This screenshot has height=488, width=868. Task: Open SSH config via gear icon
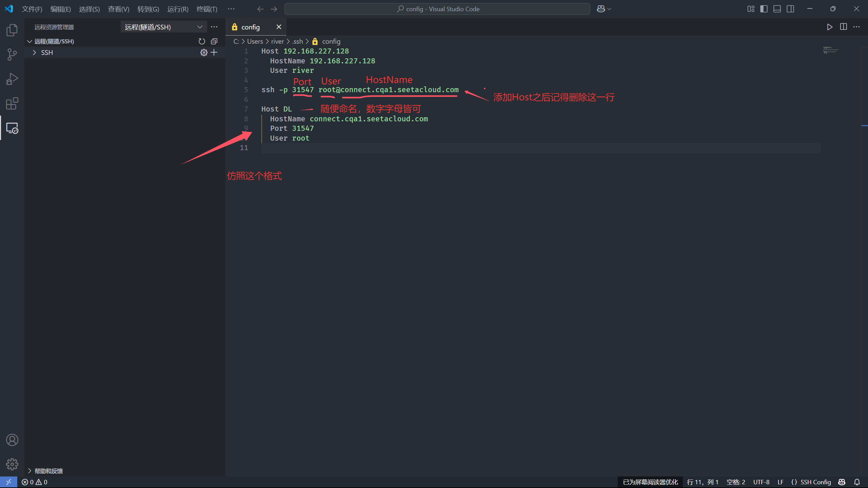point(203,53)
